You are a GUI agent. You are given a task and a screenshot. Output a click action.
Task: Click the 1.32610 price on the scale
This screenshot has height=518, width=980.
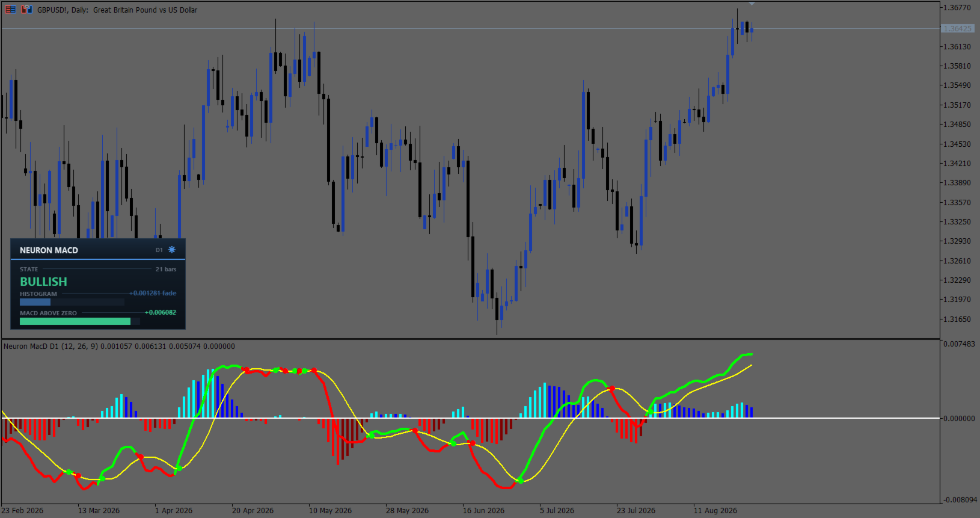pos(958,261)
